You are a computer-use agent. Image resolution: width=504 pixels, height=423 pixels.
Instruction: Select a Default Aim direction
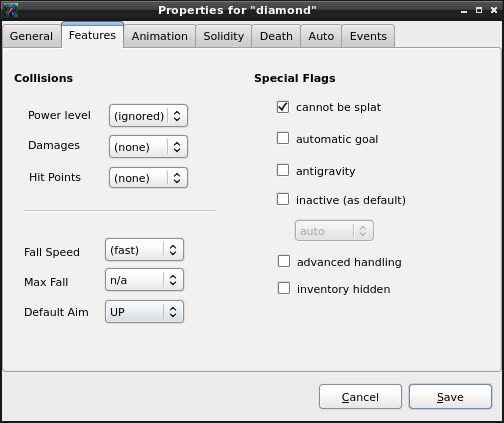[144, 312]
